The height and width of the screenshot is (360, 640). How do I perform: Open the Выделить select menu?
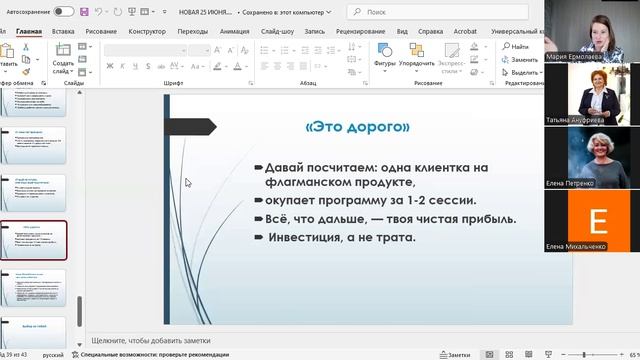click(522, 72)
